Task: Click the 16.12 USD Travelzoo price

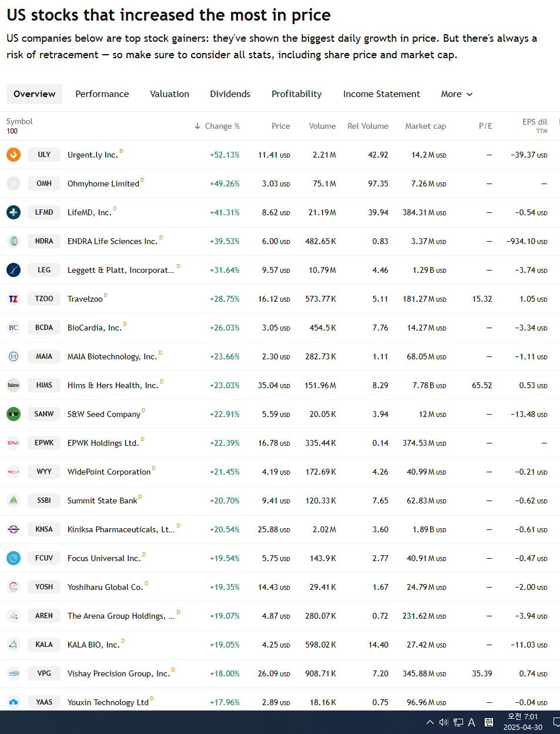Action: click(274, 299)
